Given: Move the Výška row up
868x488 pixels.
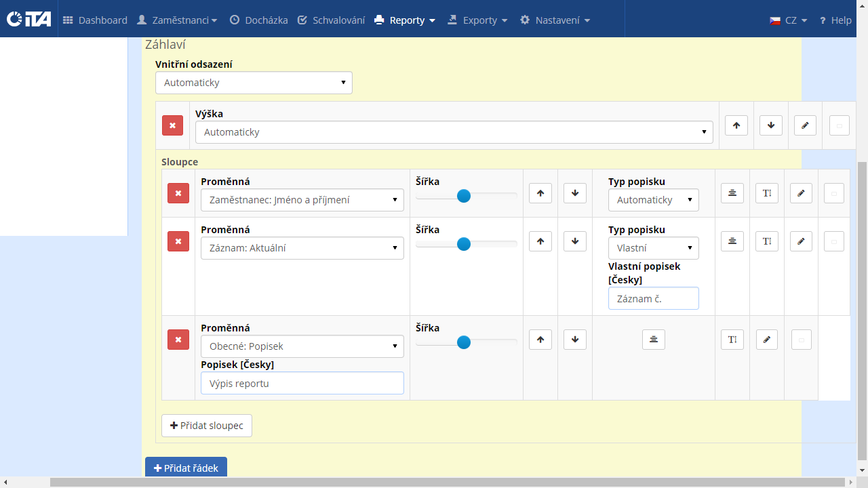Looking at the screenshot, I should click(x=736, y=125).
